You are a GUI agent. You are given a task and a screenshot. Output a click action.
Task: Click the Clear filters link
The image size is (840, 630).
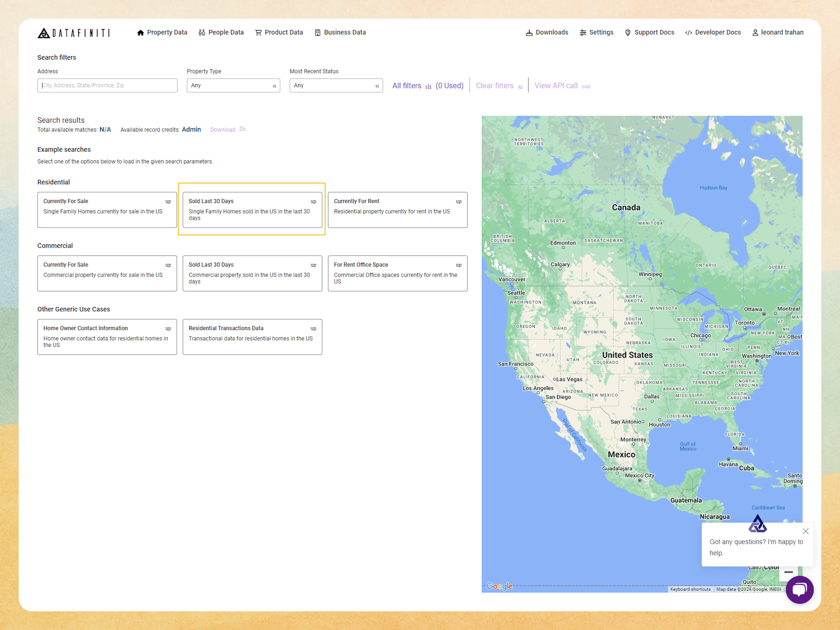coord(495,85)
